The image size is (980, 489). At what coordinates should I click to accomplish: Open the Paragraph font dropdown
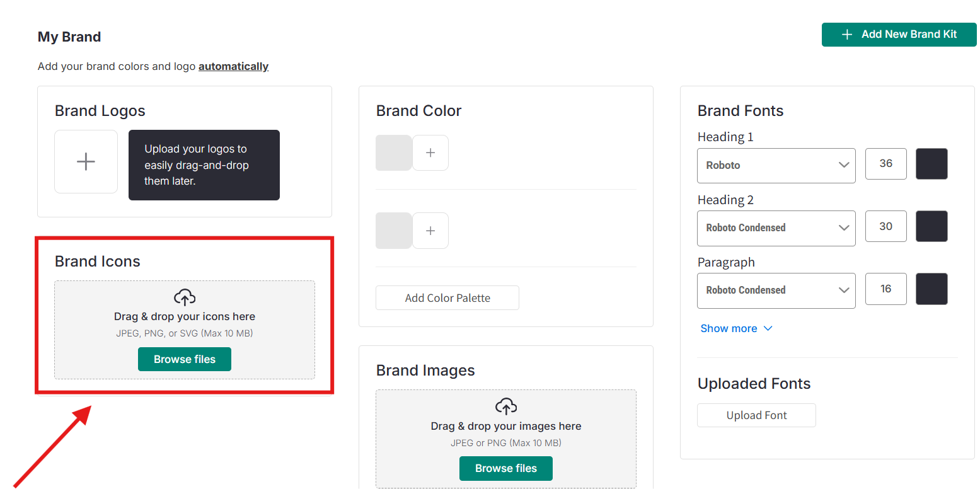click(x=776, y=290)
